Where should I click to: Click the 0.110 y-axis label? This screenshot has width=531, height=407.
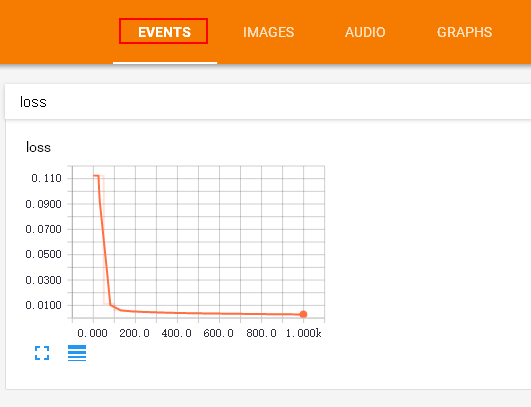pos(46,178)
